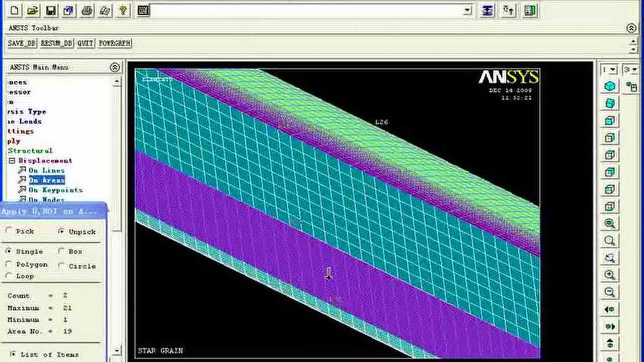Open the command input dropdown arrow
The image size is (644, 362).
(x=467, y=11)
